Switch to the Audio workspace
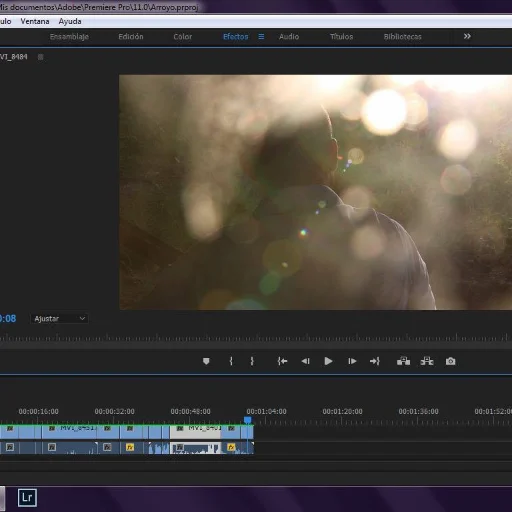Screen dimensions: 512x512 click(289, 37)
